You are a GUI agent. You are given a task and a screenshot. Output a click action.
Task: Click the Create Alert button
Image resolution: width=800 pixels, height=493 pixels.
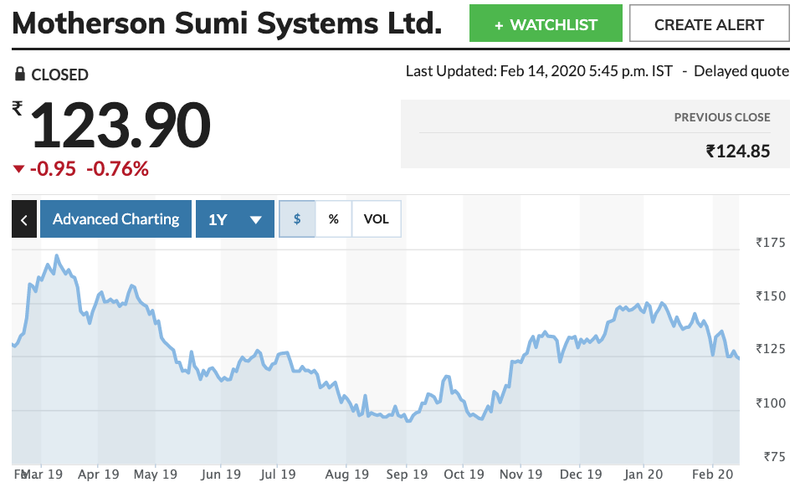(x=709, y=23)
